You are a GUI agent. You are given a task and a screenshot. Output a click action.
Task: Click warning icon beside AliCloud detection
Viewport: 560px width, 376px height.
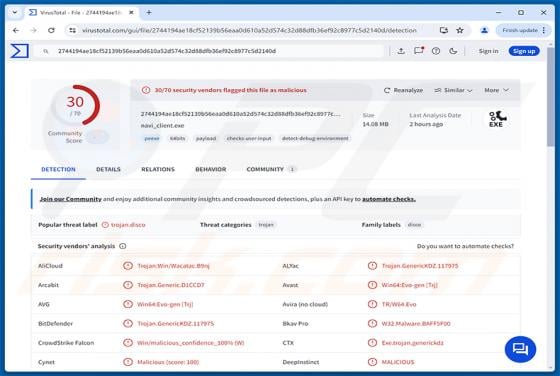(128, 266)
